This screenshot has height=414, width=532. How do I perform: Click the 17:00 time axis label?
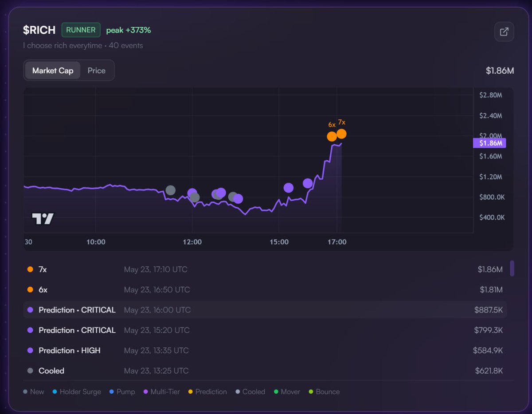(337, 242)
